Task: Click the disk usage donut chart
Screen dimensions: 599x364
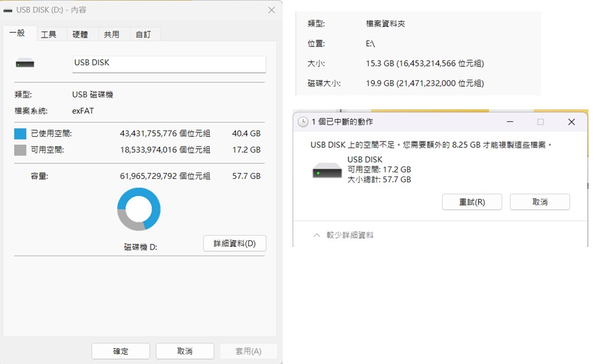Action: [138, 209]
